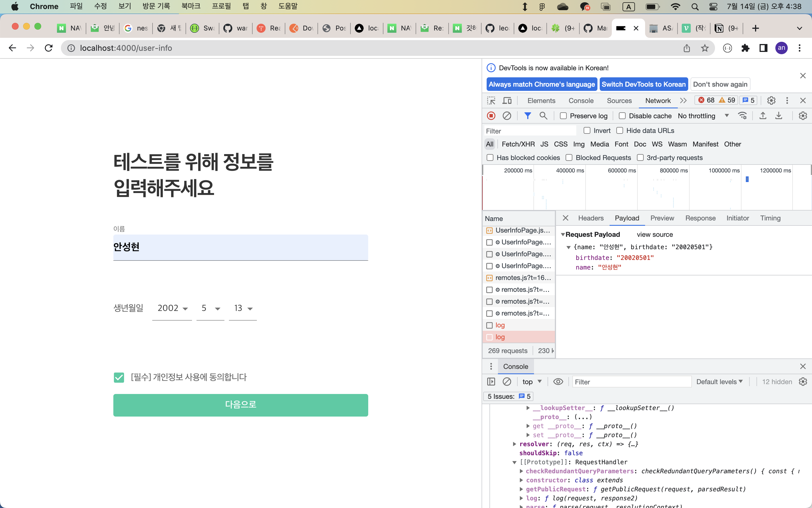Stop recording network log
This screenshot has height=508, width=812.
(491, 116)
